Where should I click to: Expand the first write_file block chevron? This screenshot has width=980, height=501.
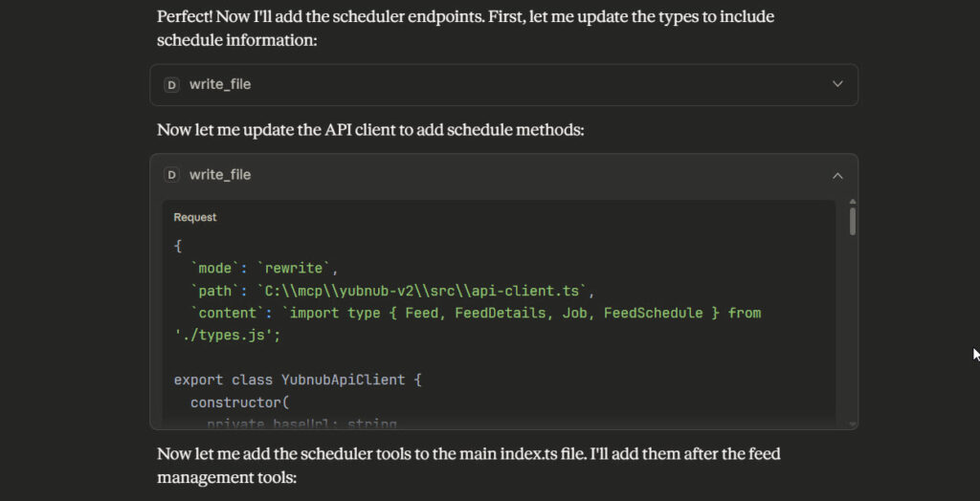point(837,84)
